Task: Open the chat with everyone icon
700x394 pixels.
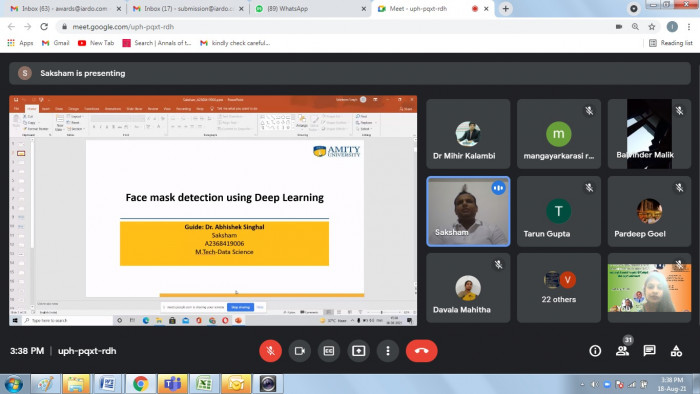Action: (x=649, y=351)
